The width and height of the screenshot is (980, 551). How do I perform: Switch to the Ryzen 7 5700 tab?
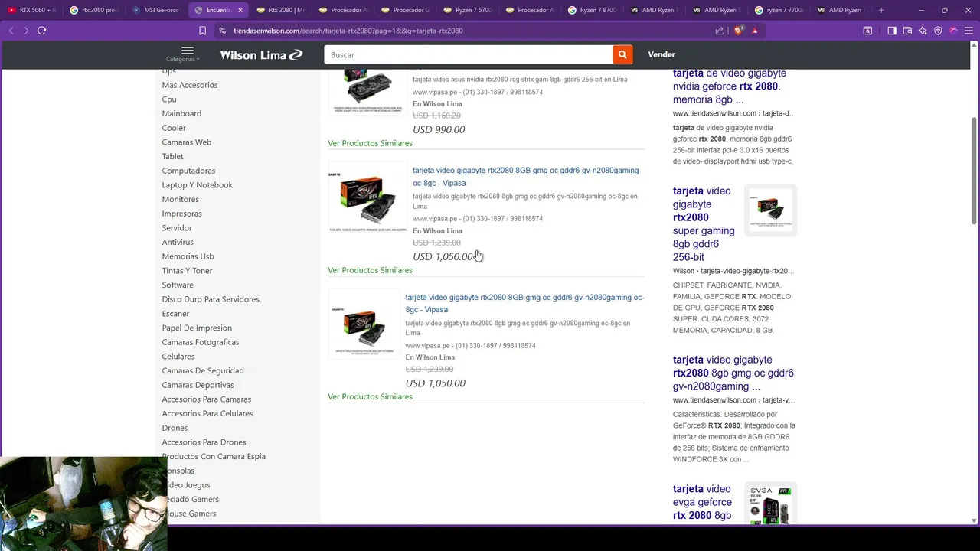click(x=468, y=10)
